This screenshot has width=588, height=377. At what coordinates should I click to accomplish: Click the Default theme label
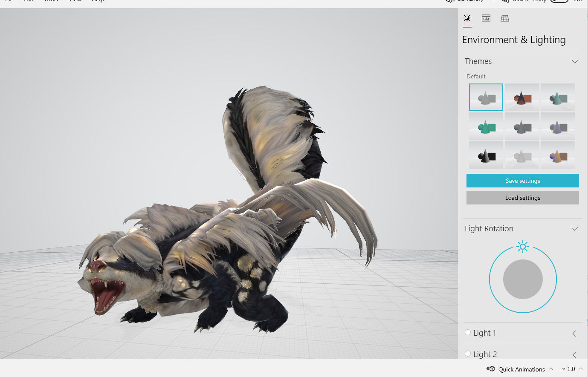pos(476,76)
